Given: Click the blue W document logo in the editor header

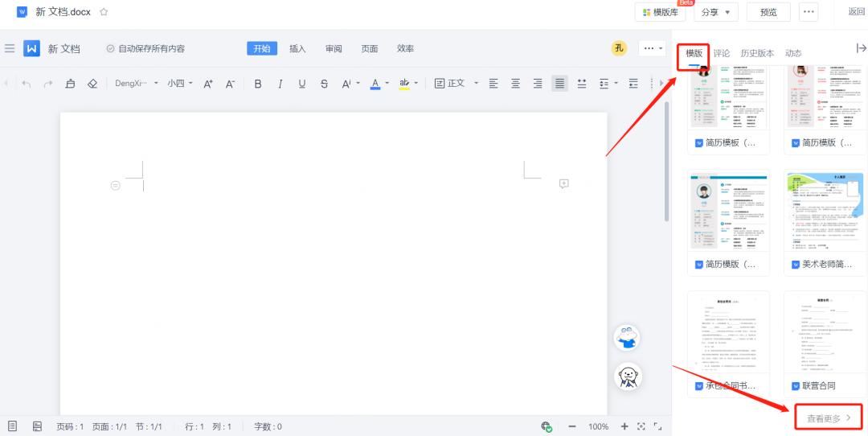Looking at the screenshot, I should click(31, 48).
